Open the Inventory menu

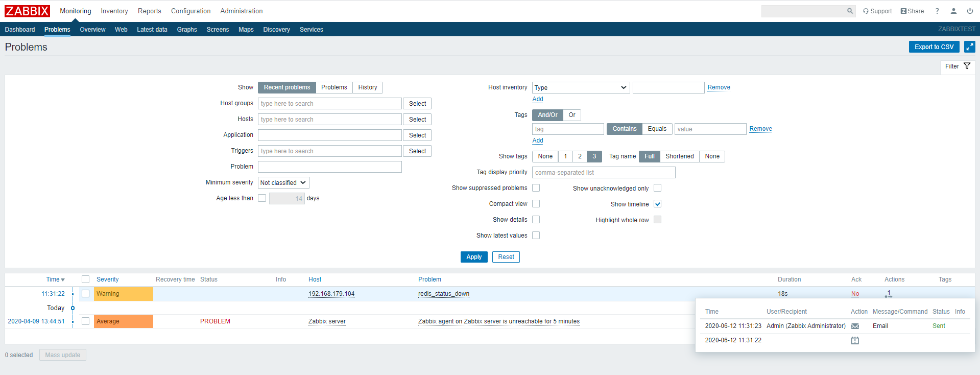tap(114, 11)
